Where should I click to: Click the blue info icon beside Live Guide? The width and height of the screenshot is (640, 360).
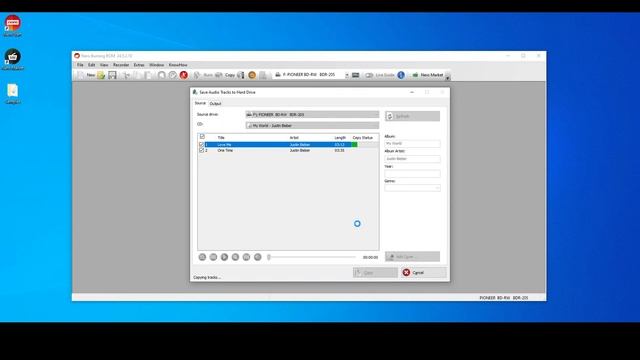coord(401,75)
